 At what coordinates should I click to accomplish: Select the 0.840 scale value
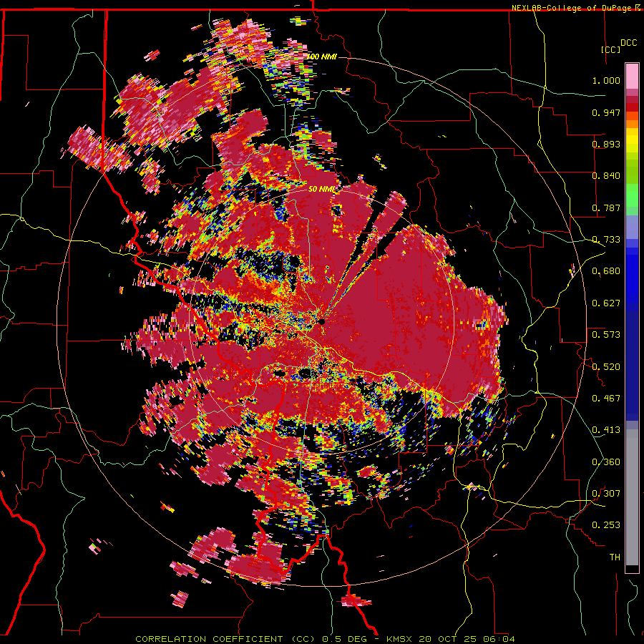(x=606, y=176)
